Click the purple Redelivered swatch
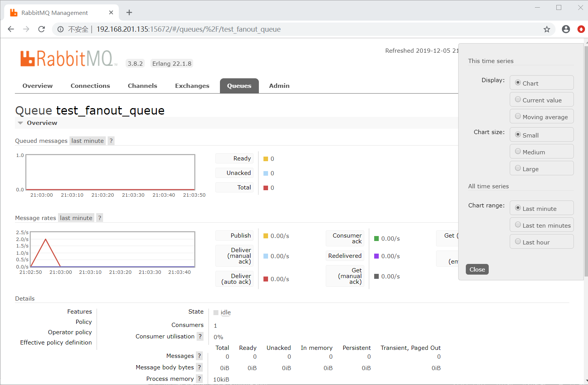 tap(376, 256)
